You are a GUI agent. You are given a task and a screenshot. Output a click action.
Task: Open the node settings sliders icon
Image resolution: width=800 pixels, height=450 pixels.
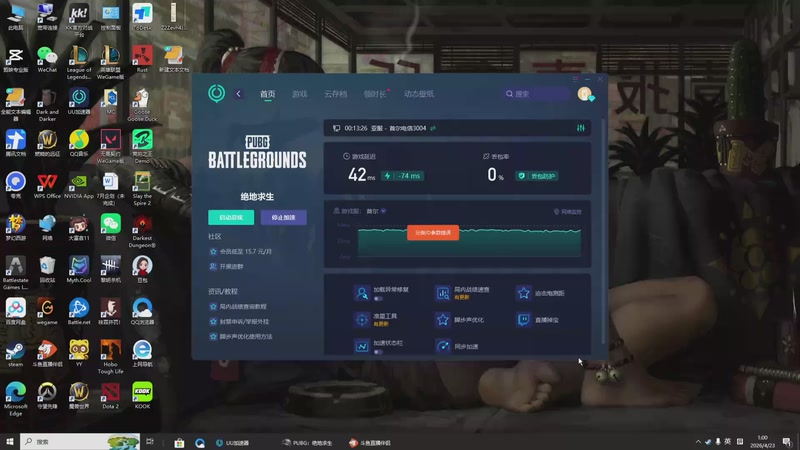point(581,128)
